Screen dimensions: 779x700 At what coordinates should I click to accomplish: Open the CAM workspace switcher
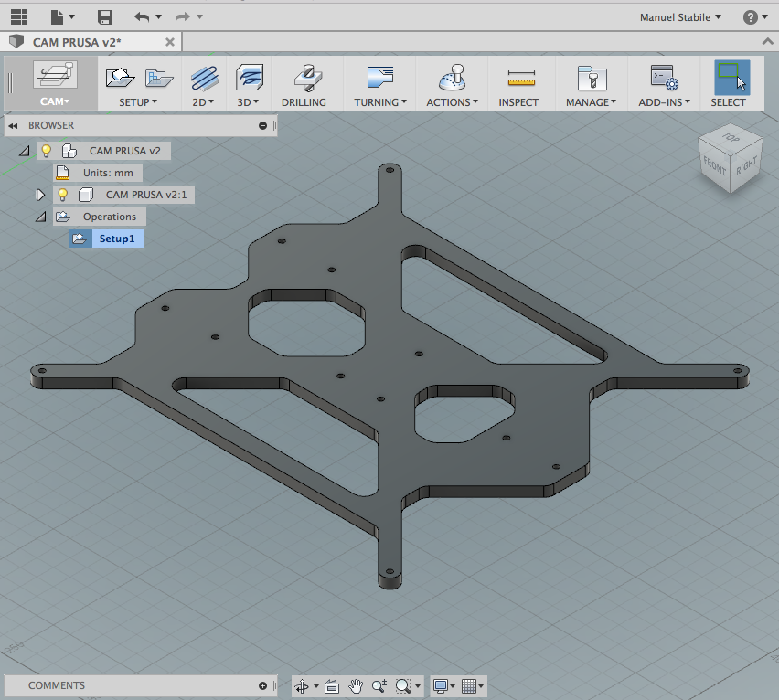(55, 83)
